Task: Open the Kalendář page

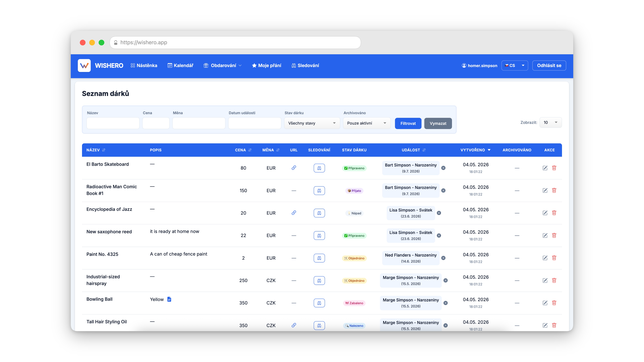Action: pyautogui.click(x=180, y=66)
